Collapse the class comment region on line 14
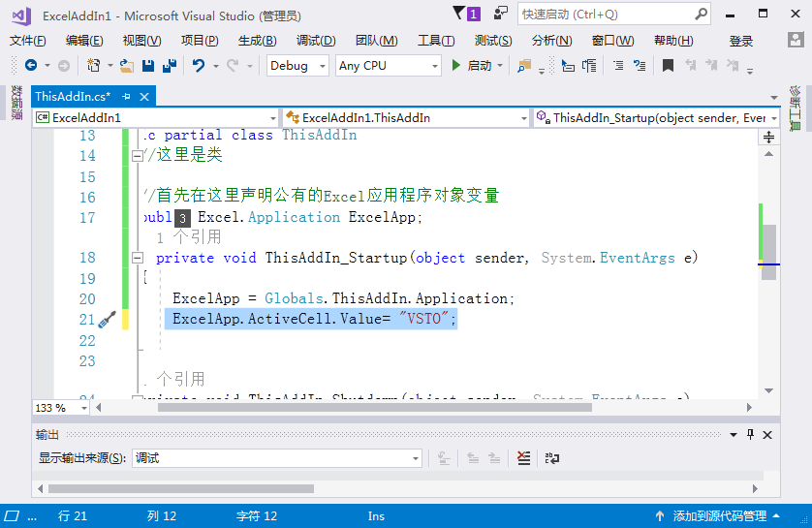 click(138, 156)
